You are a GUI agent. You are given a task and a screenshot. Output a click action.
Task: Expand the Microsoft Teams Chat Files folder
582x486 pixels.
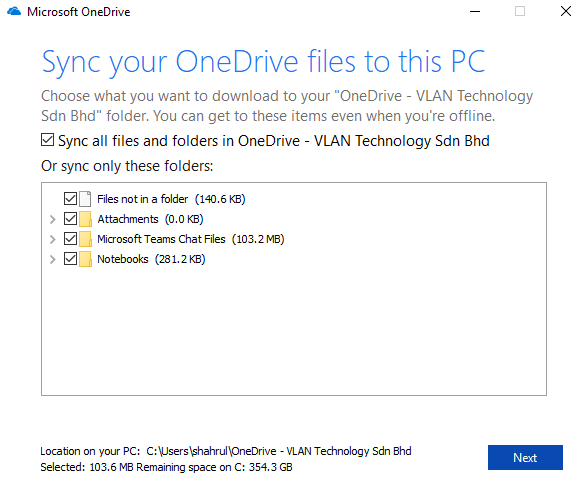pos(53,239)
